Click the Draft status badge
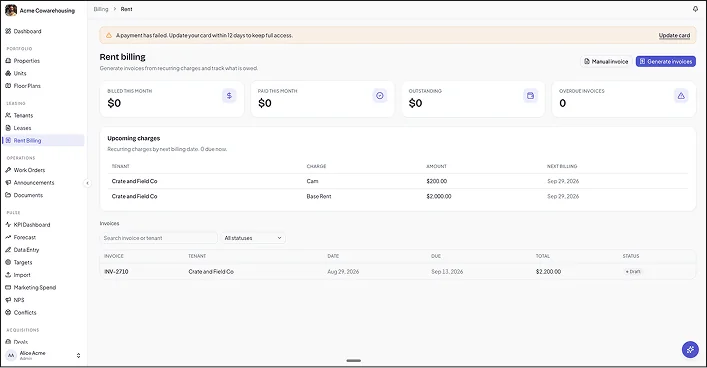The width and height of the screenshot is (707, 368). (633, 272)
